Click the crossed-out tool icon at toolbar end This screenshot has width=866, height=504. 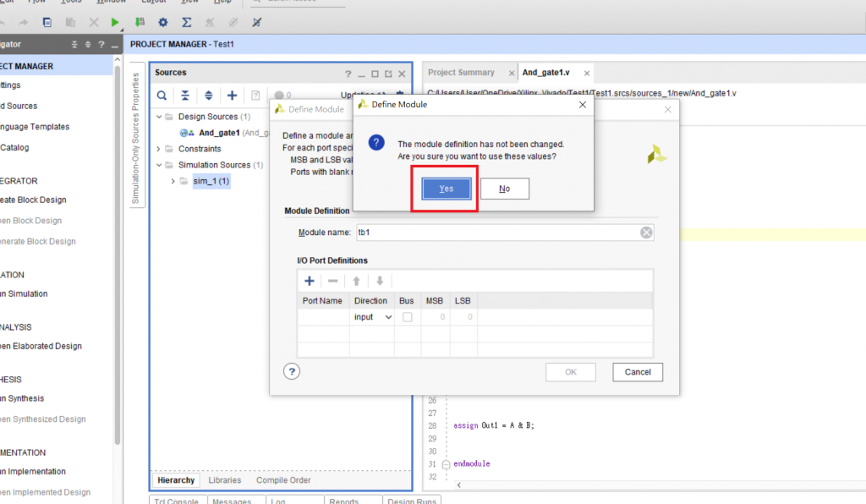tap(257, 23)
